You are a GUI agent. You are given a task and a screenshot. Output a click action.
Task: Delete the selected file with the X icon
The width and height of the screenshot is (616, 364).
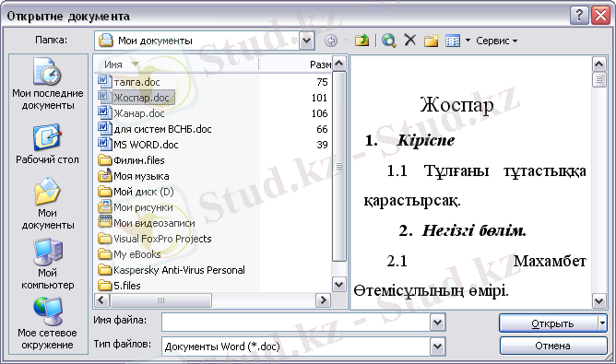click(409, 40)
